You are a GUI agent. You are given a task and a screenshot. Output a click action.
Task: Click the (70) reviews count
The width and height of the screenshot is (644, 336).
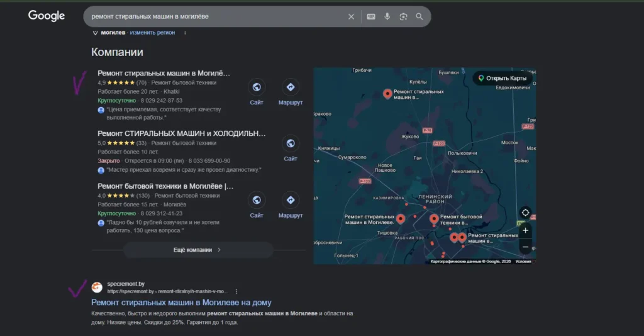(x=142, y=82)
